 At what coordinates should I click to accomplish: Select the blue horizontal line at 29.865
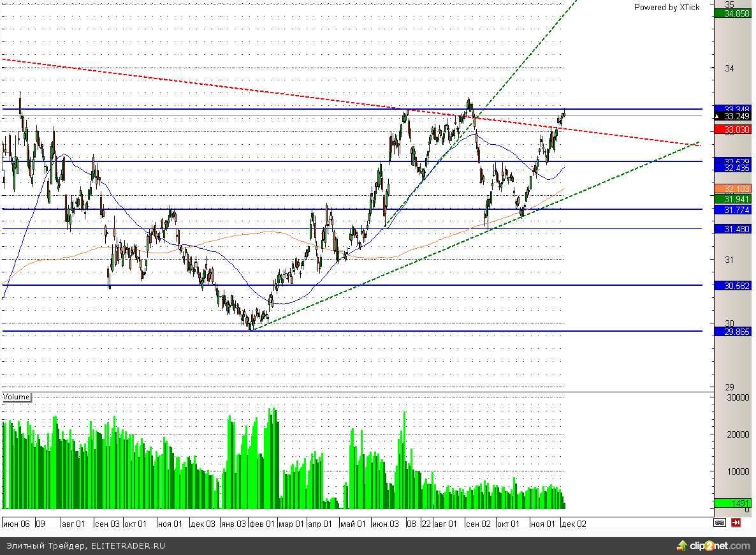coord(352,331)
